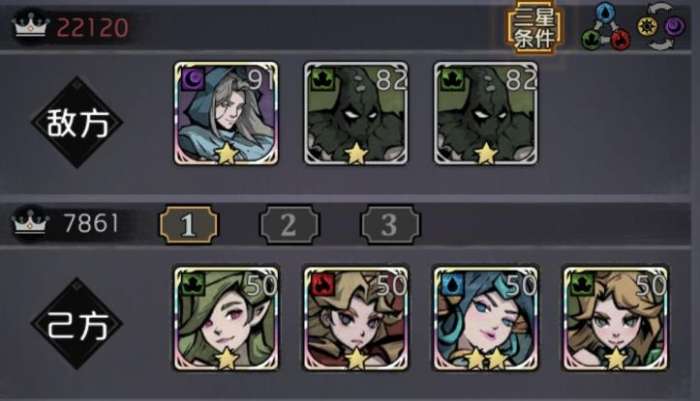Select the level 91 hooded enemy portrait
Viewport: 700px width, 401px height.
226,113
